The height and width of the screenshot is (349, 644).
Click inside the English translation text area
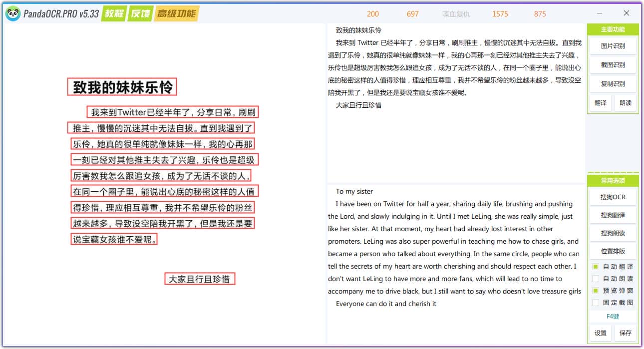[x=454, y=250]
